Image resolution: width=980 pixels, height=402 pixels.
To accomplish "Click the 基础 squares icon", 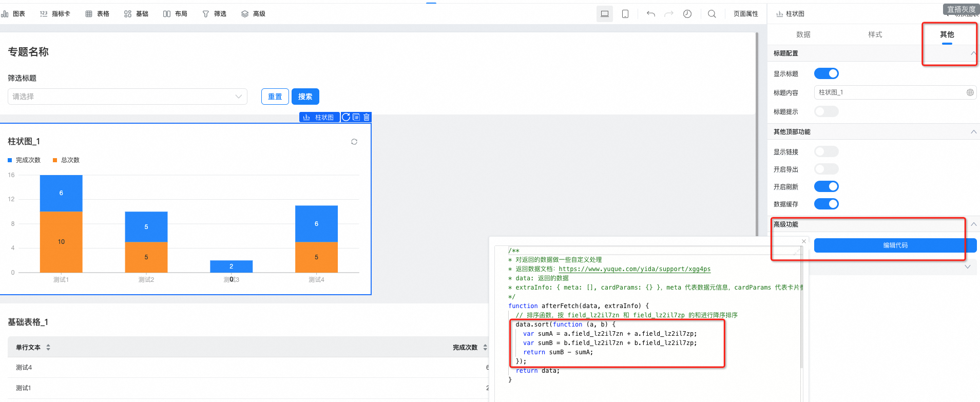I will pyautogui.click(x=128, y=14).
